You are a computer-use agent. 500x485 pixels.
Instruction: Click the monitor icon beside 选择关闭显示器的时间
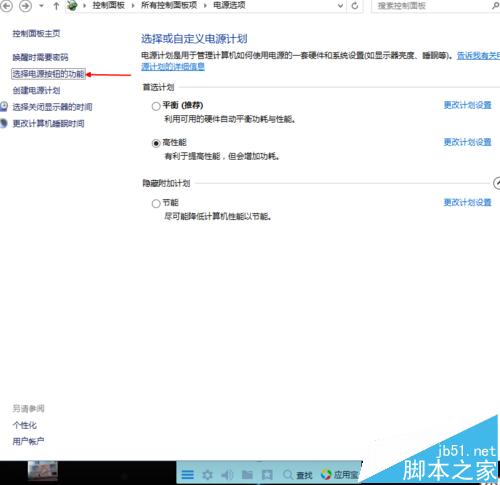(4, 107)
